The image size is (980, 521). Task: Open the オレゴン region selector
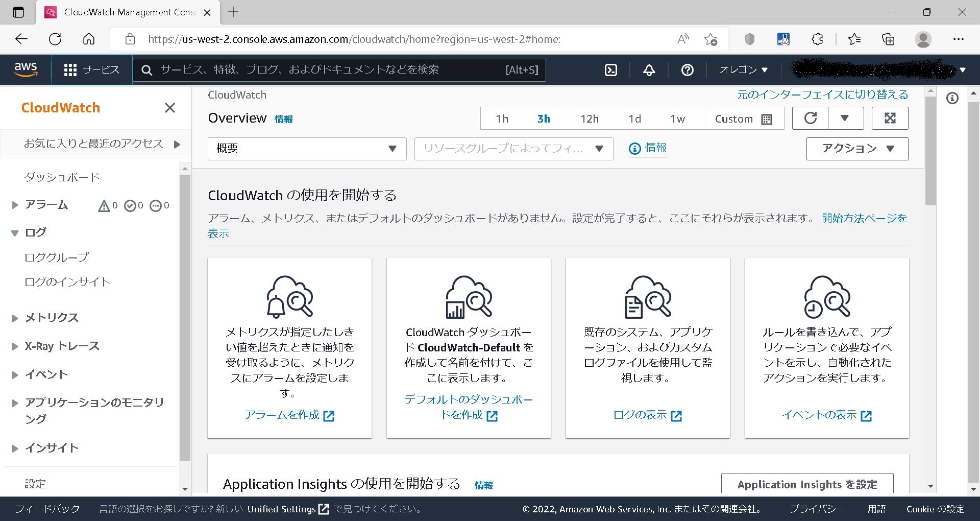point(743,70)
